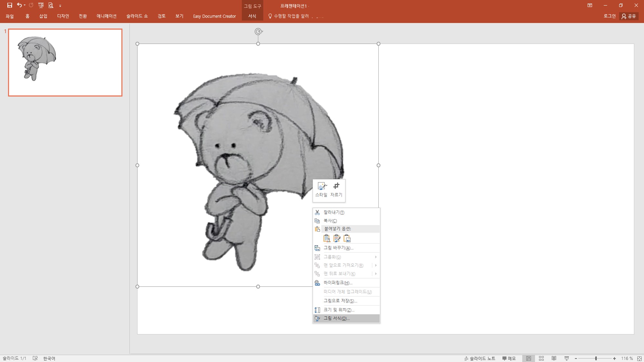The height and width of the screenshot is (362, 644).
Task: Toggle 슬라이드 노트 pane
Action: [479, 358]
